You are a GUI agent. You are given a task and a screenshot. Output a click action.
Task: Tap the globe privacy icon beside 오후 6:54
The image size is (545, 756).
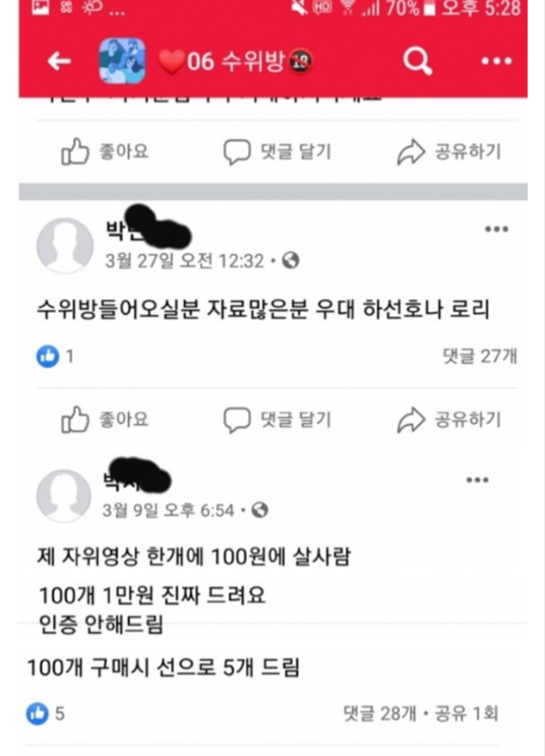click(x=260, y=510)
